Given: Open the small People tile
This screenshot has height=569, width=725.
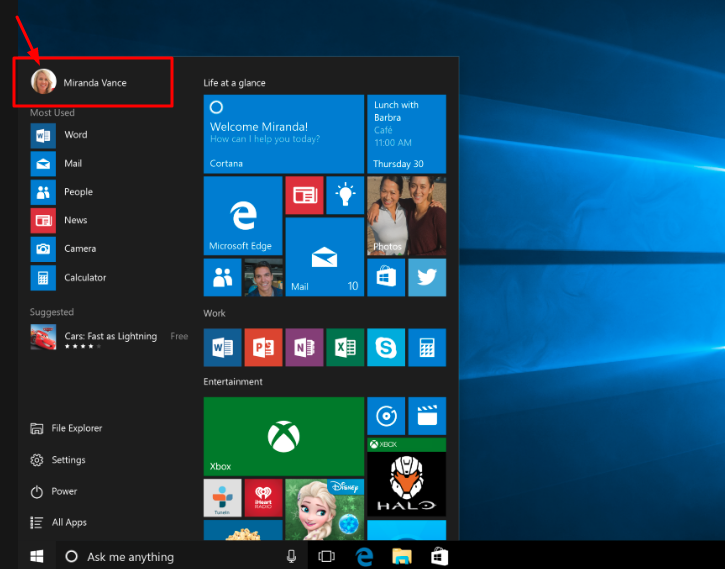Looking at the screenshot, I should [x=222, y=277].
